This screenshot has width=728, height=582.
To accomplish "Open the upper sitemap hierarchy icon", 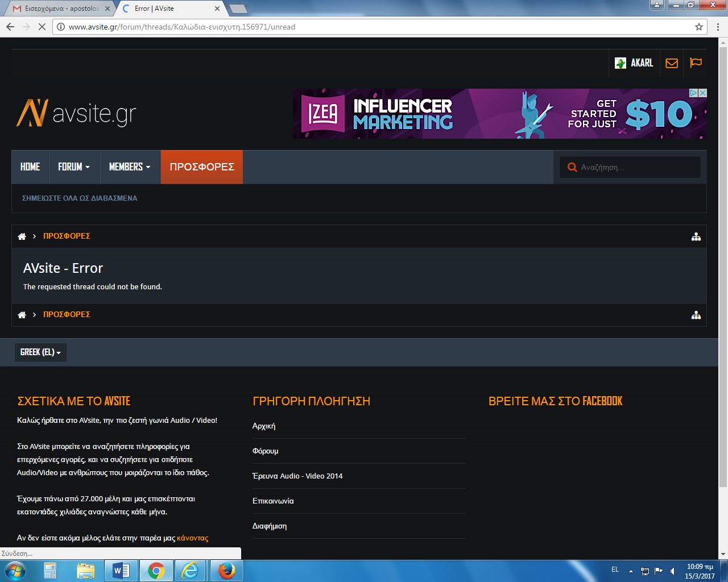I will (696, 236).
